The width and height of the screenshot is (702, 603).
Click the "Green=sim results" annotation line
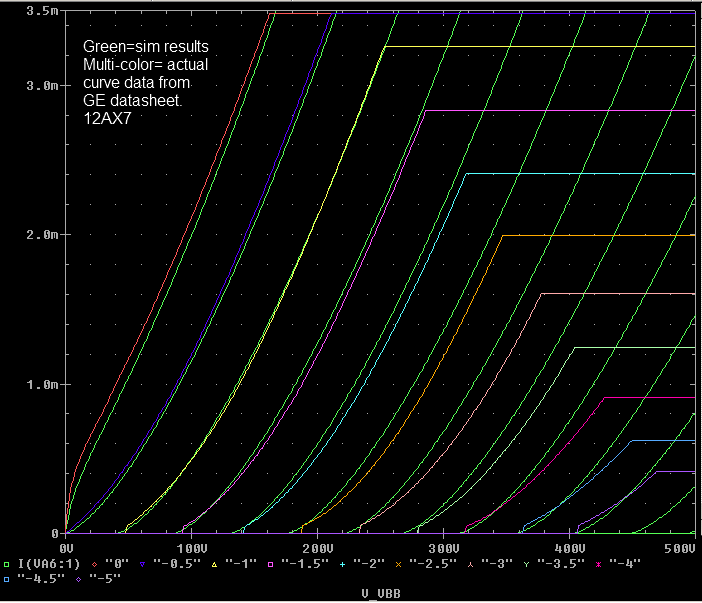coord(146,47)
